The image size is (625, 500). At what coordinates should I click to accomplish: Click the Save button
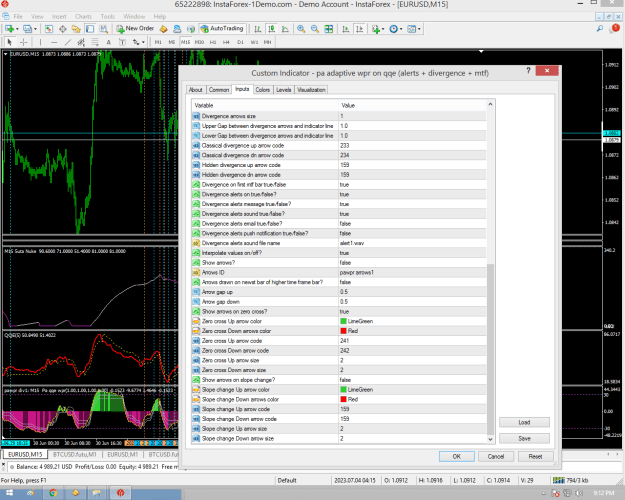pos(524,439)
